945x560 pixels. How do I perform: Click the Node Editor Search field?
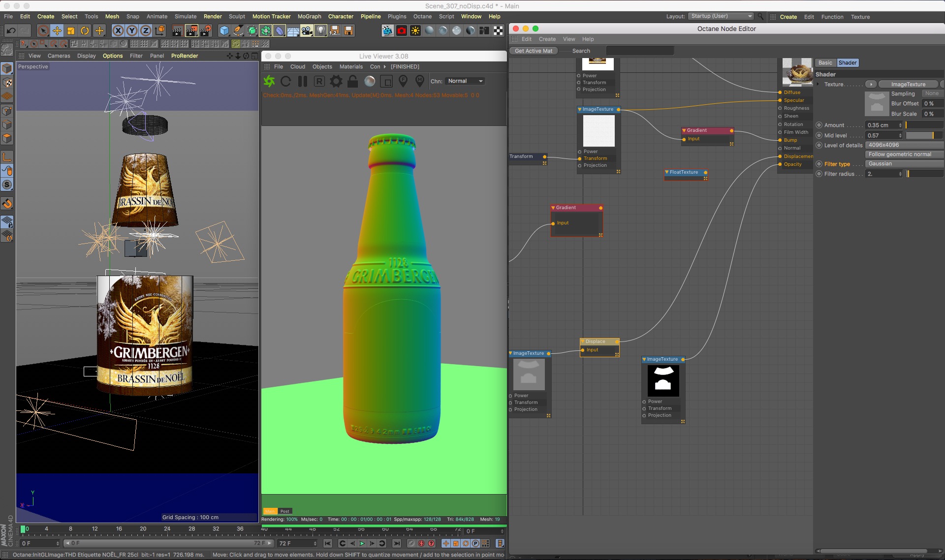click(640, 51)
